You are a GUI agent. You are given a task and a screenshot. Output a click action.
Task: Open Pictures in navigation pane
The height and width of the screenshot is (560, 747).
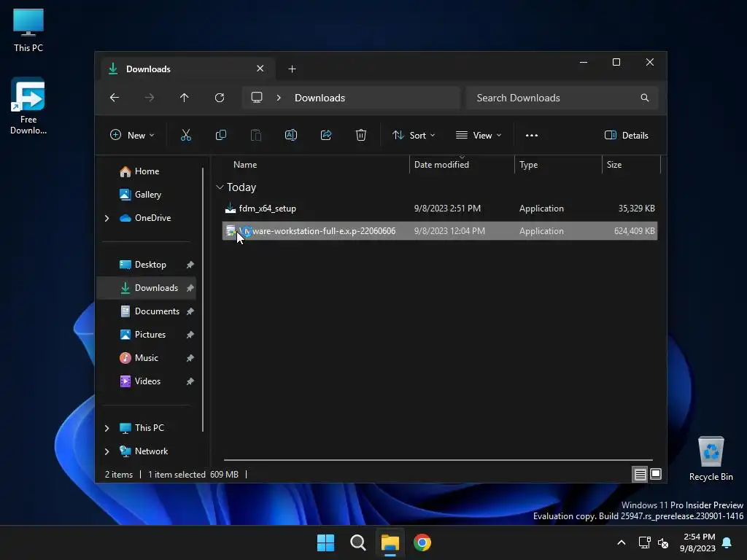tap(150, 335)
